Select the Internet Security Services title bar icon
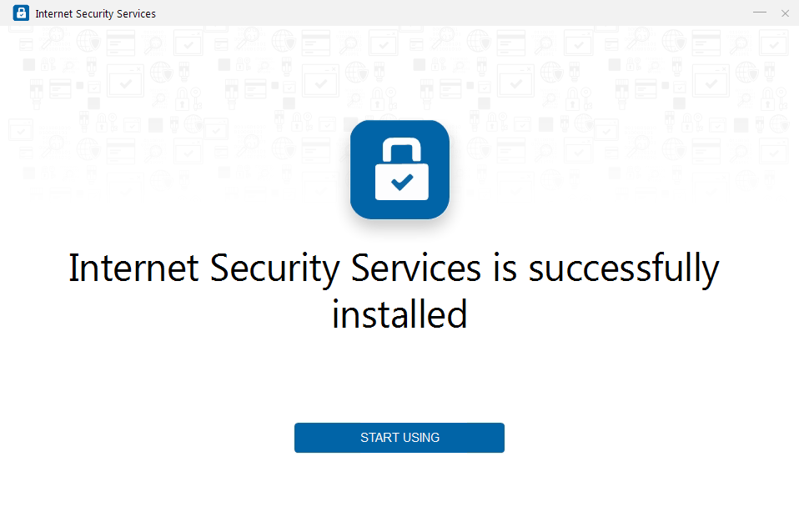Image resolution: width=799 pixels, height=532 pixels. pos(20,13)
